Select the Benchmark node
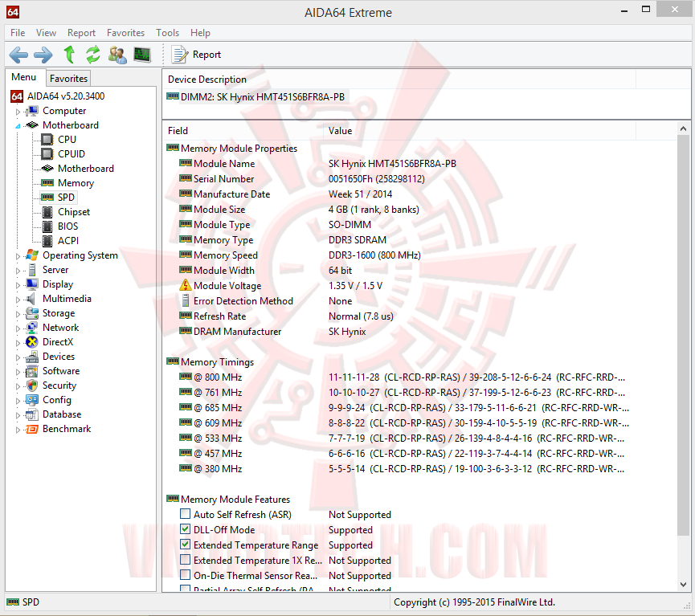Screen dimensions: 695x616 pos(67,429)
